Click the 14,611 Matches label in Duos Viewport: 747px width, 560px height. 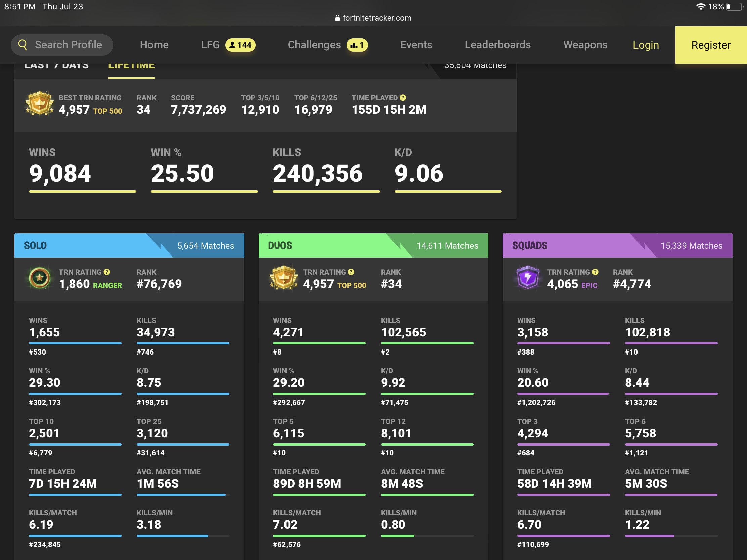point(447,246)
